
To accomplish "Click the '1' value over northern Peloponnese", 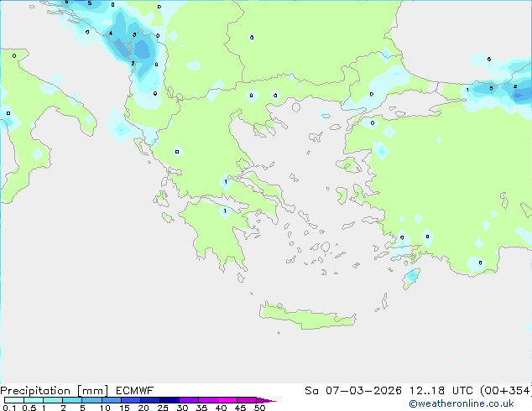I will point(225,211).
